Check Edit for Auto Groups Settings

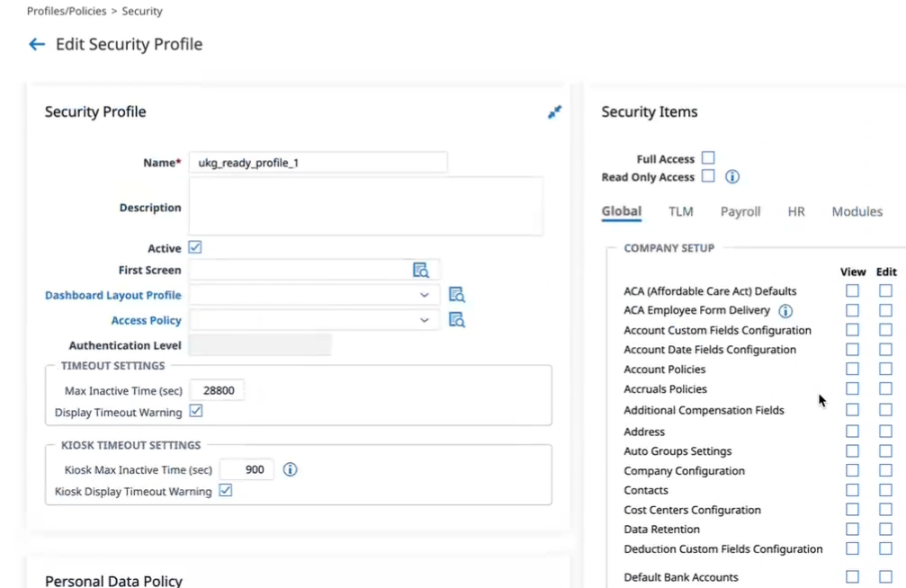[886, 450]
